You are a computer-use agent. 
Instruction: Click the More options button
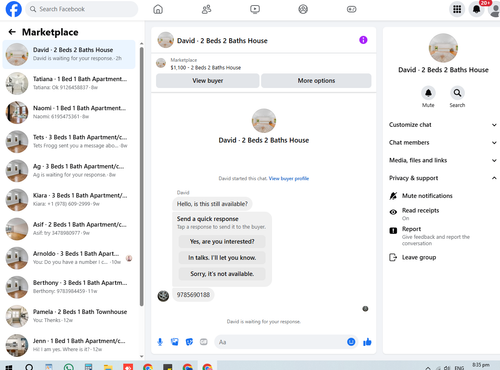tap(316, 81)
